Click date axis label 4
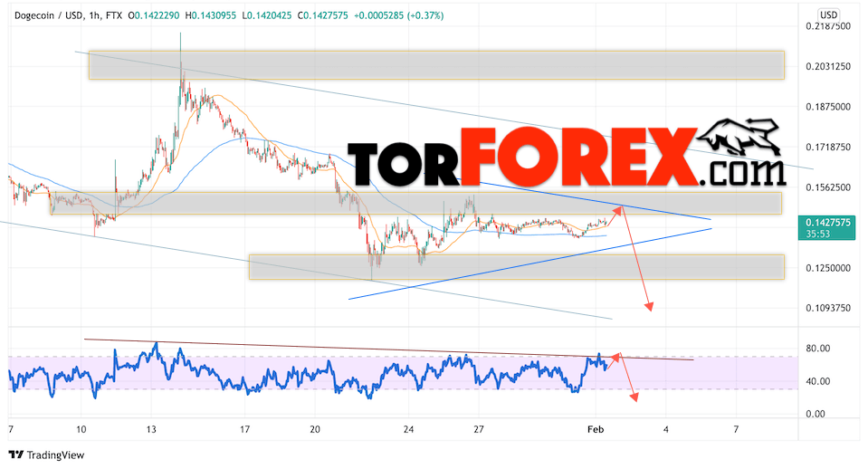Viewport: 868px width, 469px height. point(666,429)
